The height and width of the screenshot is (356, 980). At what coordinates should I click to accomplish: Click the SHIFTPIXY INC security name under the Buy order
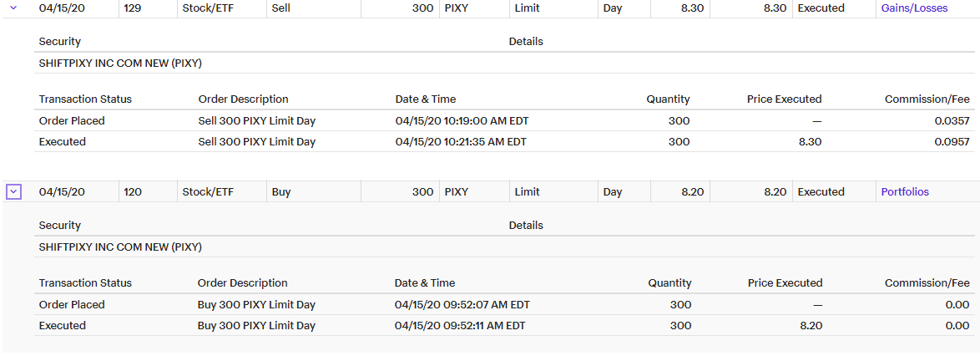pos(120,247)
